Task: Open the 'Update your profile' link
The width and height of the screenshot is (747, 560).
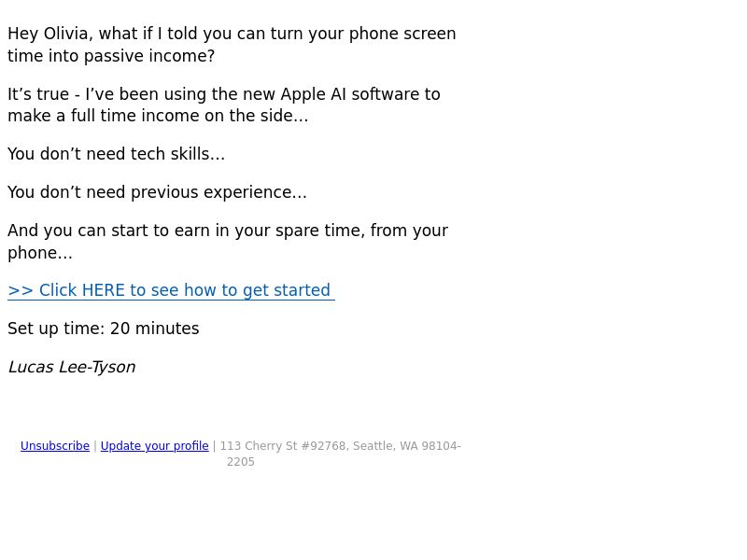Action: pos(154,446)
